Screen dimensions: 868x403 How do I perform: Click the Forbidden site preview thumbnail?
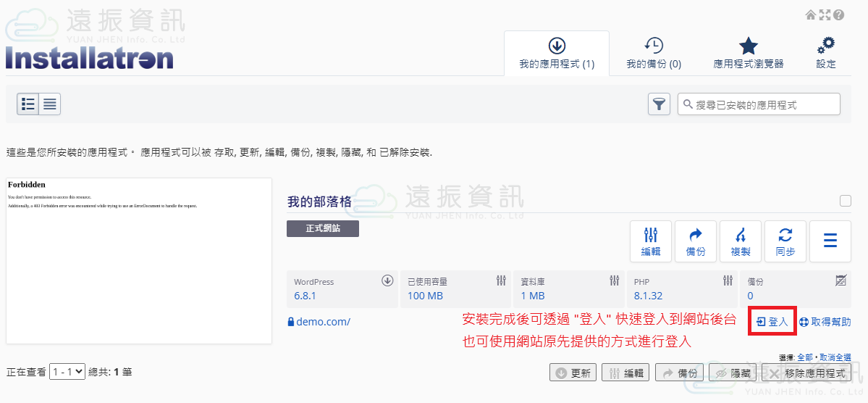139,261
